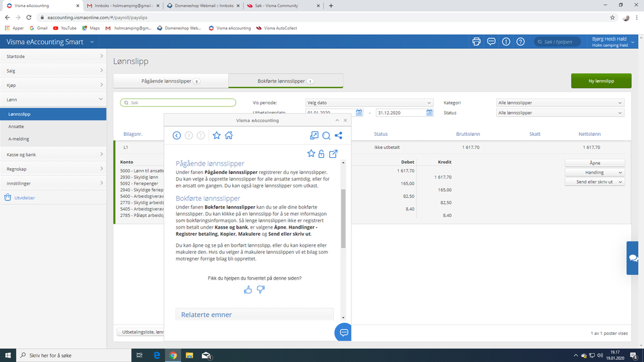Switch to Pågående lønnsslipper tab
The width and height of the screenshot is (644, 362).
[x=171, y=81]
